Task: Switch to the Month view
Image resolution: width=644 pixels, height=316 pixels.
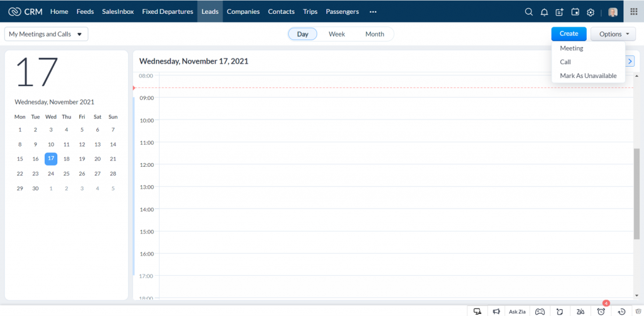Action: [375, 34]
